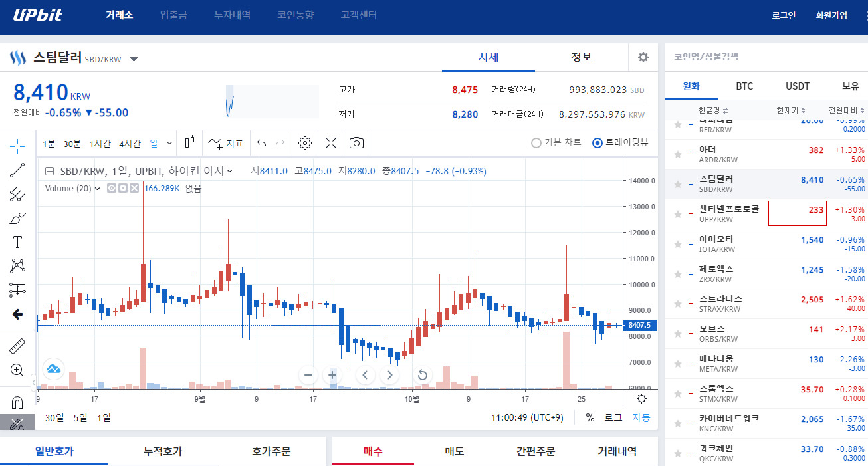Image resolution: width=868 pixels, height=466 pixels.
Task: Sort coin list by 전일대비
Action: pos(847,110)
